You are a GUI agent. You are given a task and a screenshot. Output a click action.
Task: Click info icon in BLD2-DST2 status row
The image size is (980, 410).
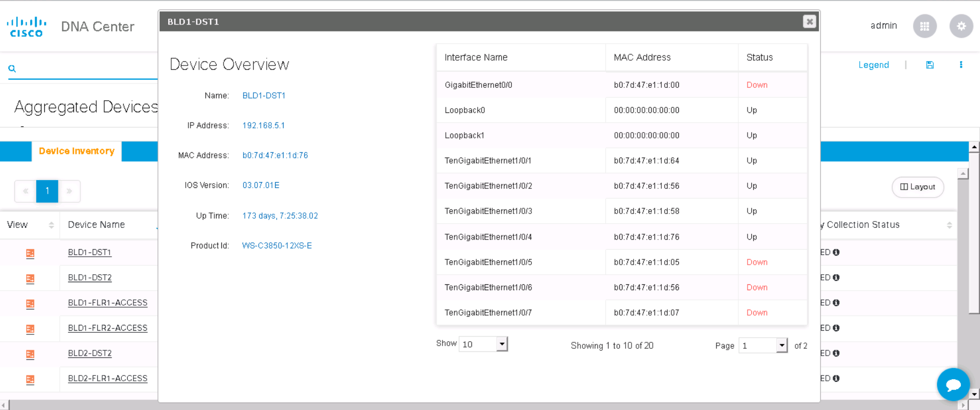click(836, 353)
